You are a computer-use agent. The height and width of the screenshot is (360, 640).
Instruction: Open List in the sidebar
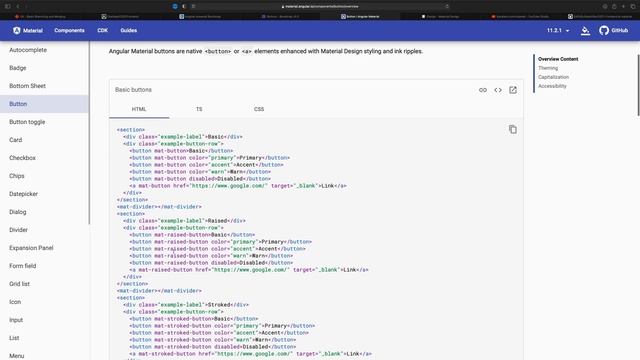(44, 338)
